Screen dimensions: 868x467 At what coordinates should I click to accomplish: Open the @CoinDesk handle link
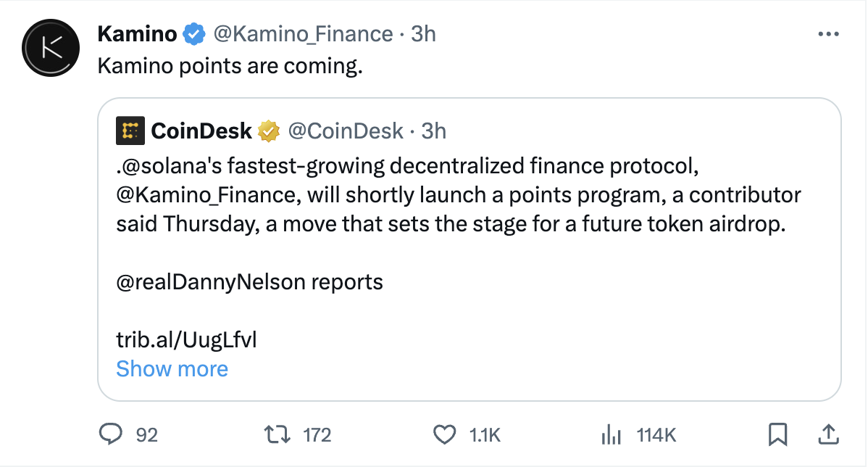[x=346, y=131]
